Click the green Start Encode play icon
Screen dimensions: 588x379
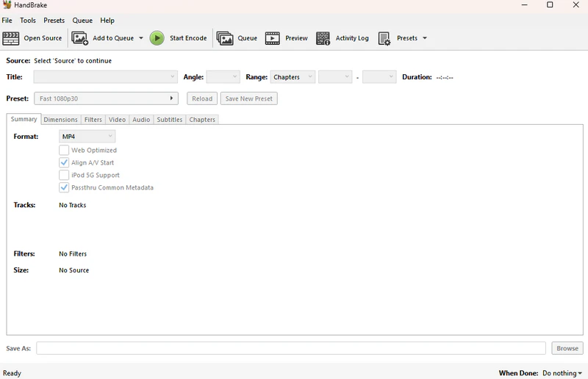coord(157,38)
